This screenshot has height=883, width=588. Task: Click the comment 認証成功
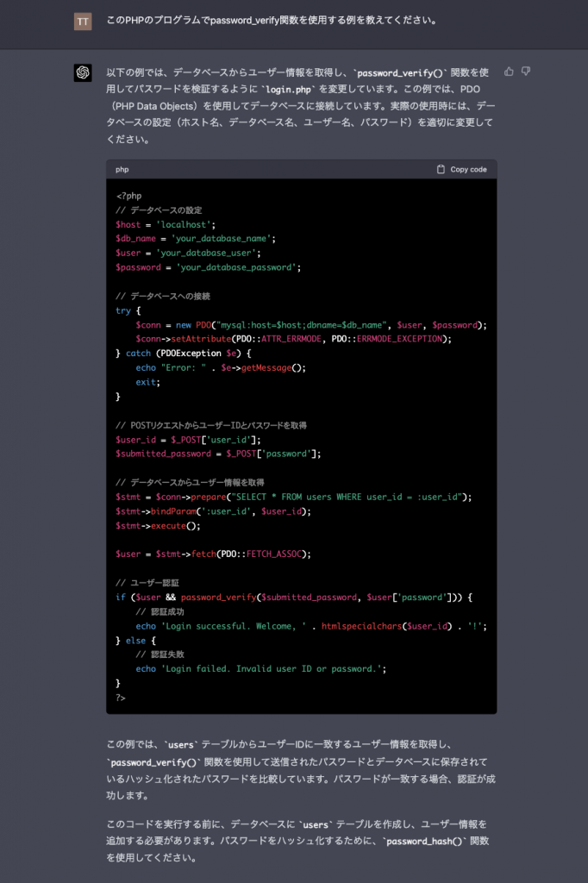click(x=160, y=611)
